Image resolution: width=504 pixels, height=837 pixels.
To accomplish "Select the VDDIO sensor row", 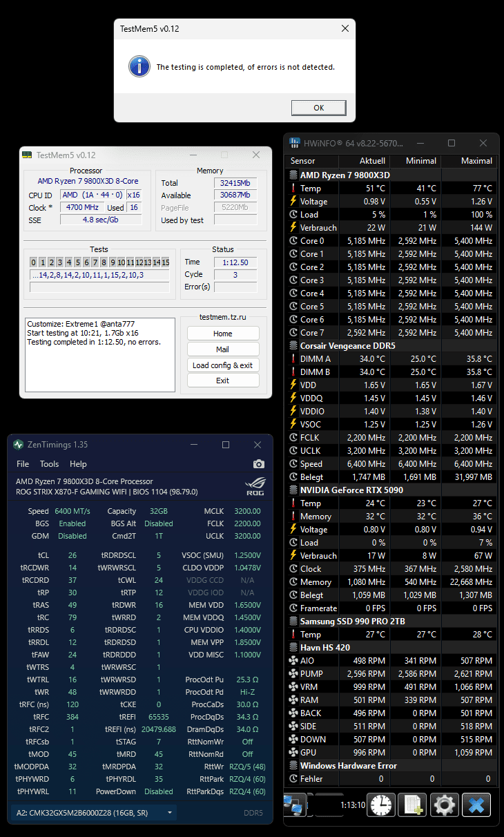I will tap(391, 411).
